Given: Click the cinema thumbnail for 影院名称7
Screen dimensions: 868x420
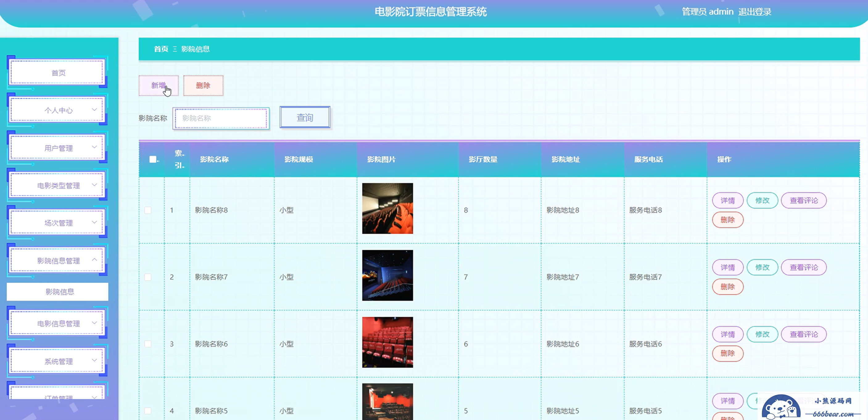Looking at the screenshot, I should coord(387,275).
